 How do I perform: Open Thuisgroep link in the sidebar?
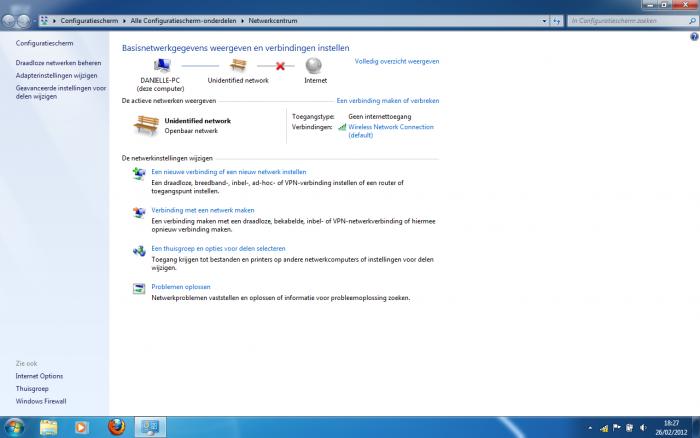coord(32,388)
